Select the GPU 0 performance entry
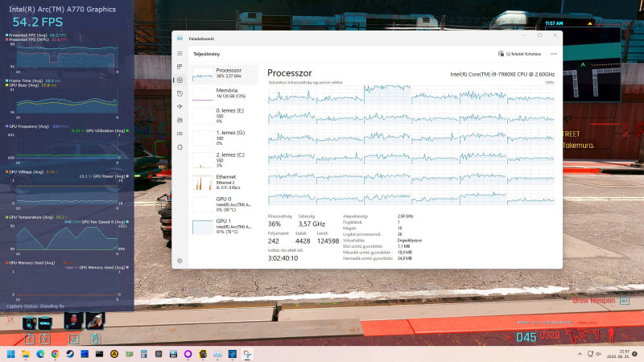 (225, 204)
